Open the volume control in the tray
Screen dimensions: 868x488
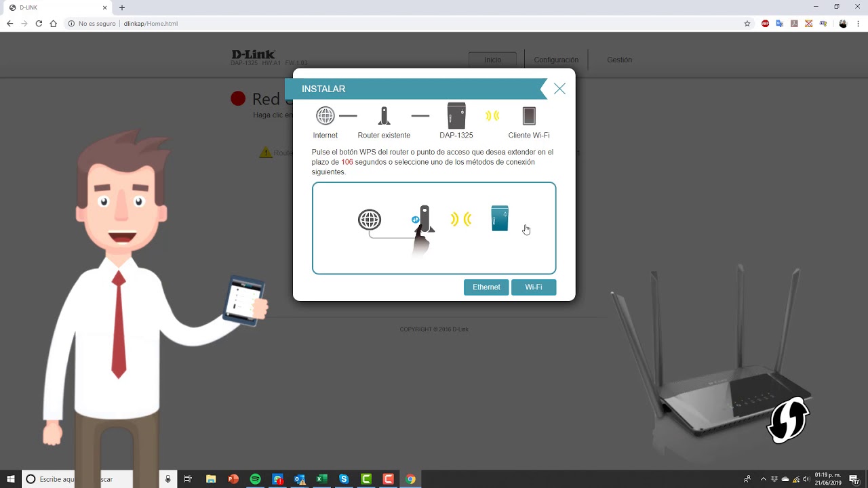click(x=806, y=479)
